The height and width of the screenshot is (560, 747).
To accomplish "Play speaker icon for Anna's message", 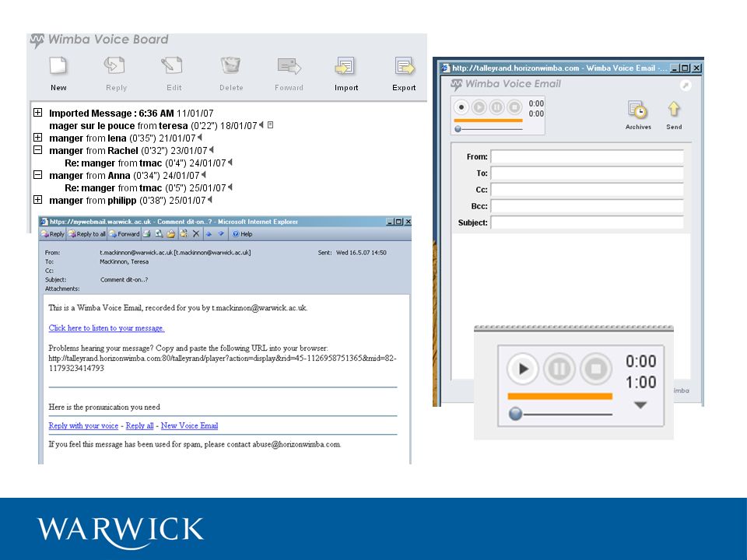I will click(203, 175).
